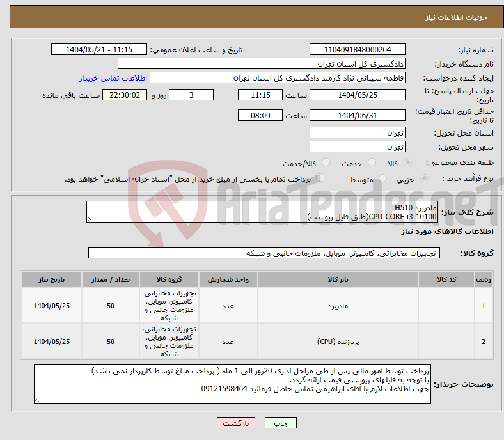The height and width of the screenshot is (440, 504).
Task: Click the چاپ print button
Action: click(x=281, y=423)
